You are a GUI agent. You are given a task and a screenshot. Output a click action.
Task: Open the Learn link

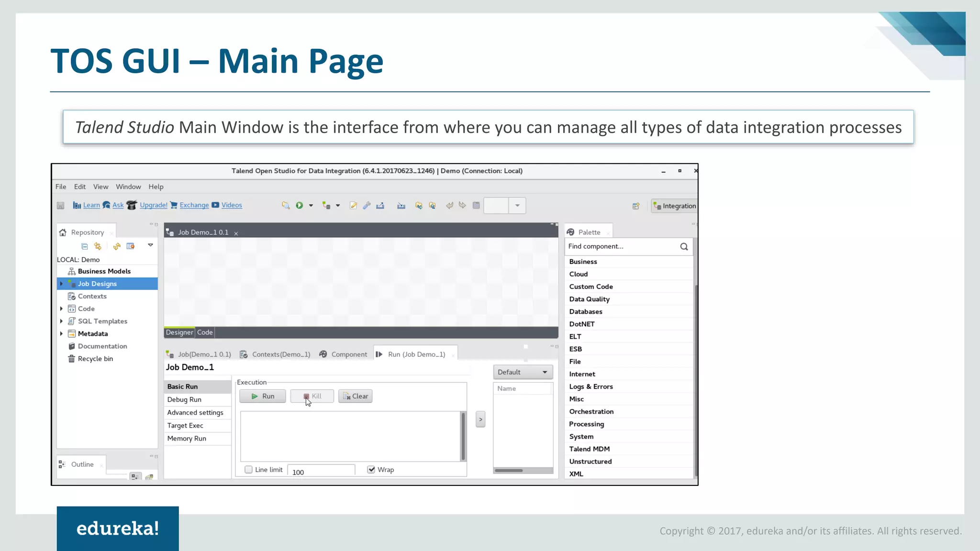click(x=91, y=205)
